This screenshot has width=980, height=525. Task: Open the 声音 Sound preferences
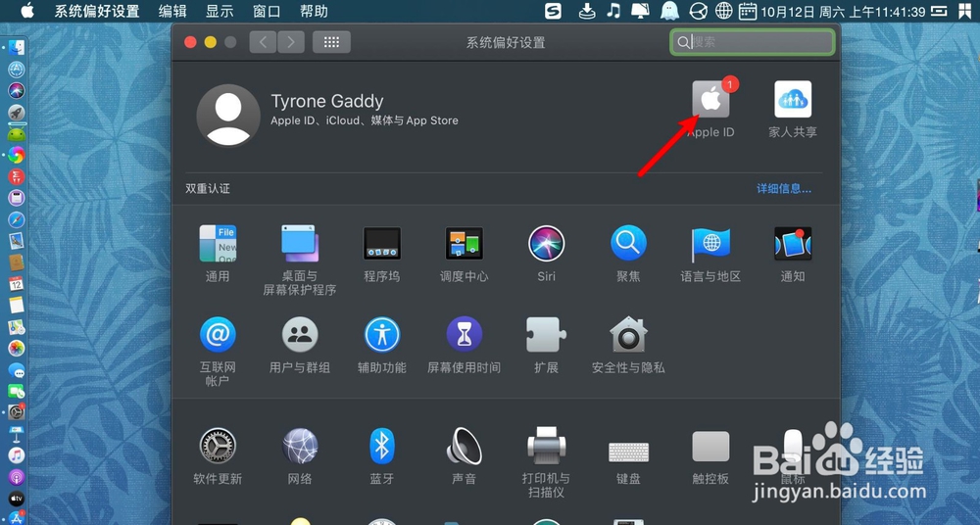click(464, 446)
